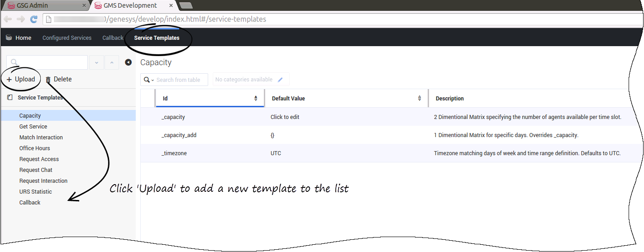Sort the table by the Id column
The image size is (644, 252).
(256, 98)
